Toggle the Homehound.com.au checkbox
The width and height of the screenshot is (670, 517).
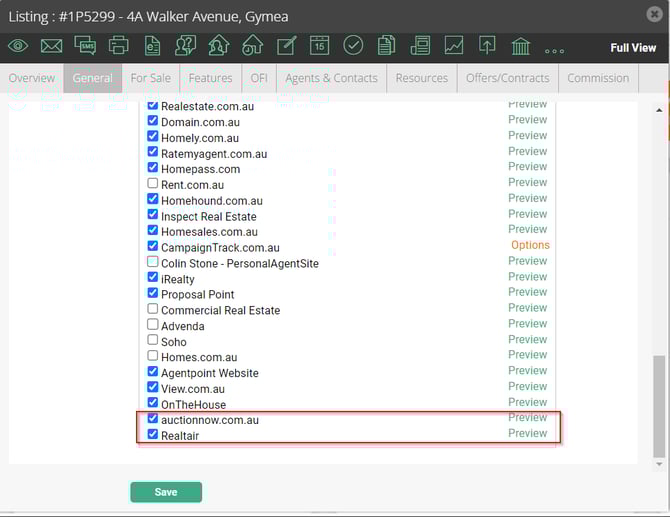(153, 199)
